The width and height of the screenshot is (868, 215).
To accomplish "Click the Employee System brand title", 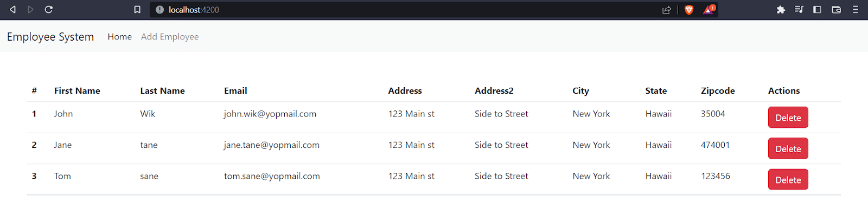I will [50, 36].
